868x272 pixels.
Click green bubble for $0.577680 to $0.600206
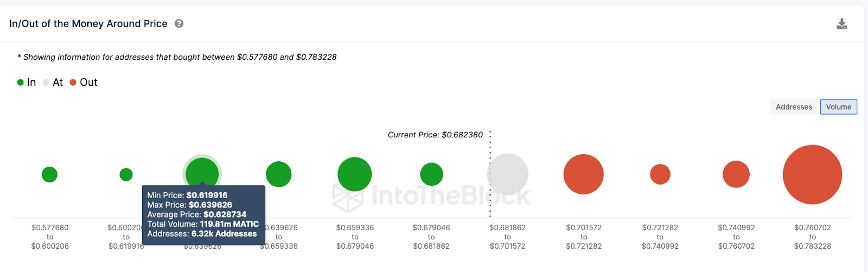49,175
